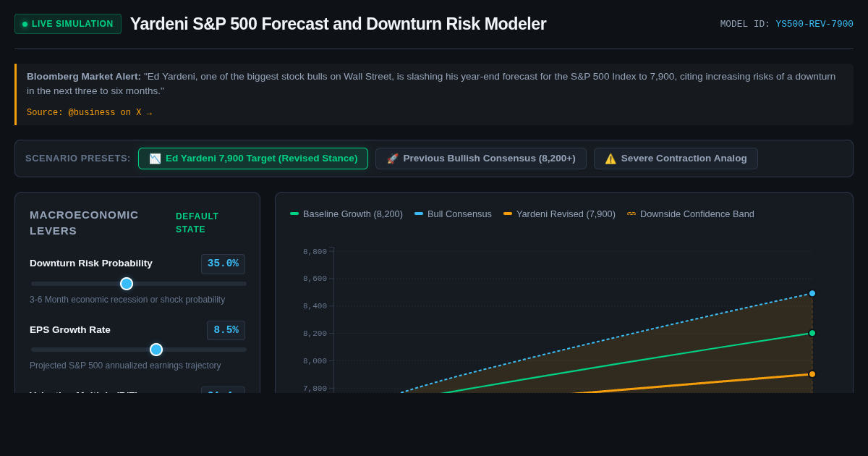The height and width of the screenshot is (456, 868).
Task: Select Previous Bullish Consensus (8,200+) preset
Action: click(x=481, y=159)
